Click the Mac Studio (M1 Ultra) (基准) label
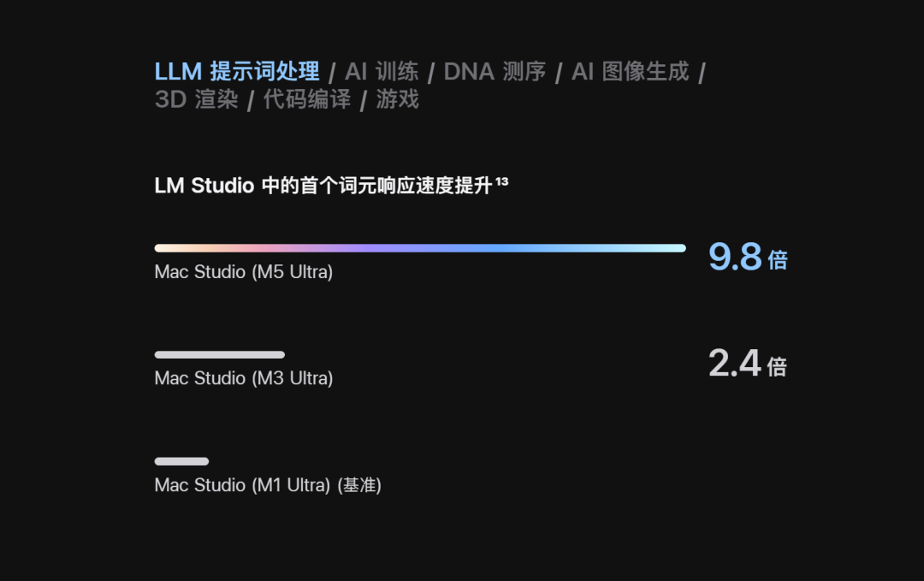The width and height of the screenshot is (924, 581). 268,485
